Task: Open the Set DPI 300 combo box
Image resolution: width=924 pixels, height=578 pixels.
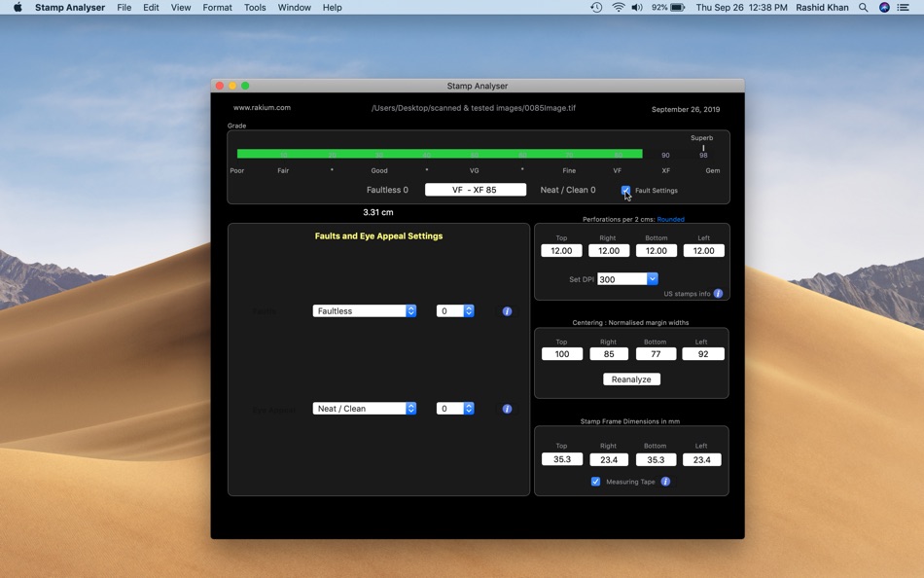Action: [627, 279]
